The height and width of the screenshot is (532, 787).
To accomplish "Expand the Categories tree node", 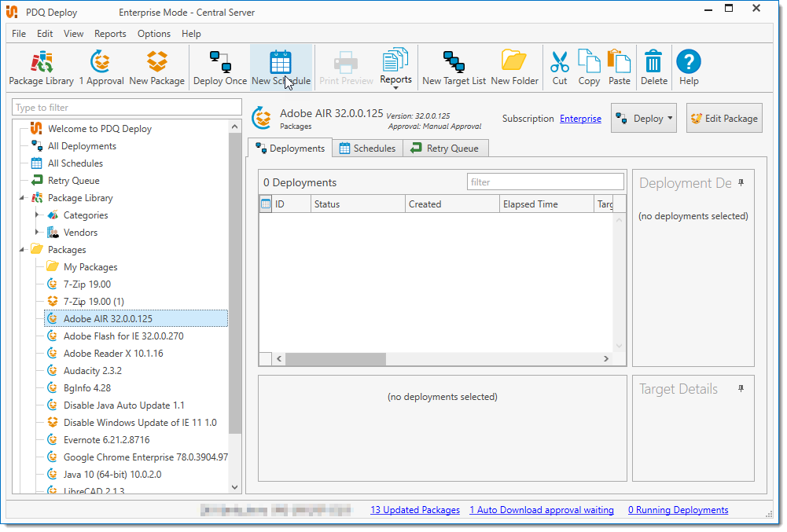I will tap(37, 215).
